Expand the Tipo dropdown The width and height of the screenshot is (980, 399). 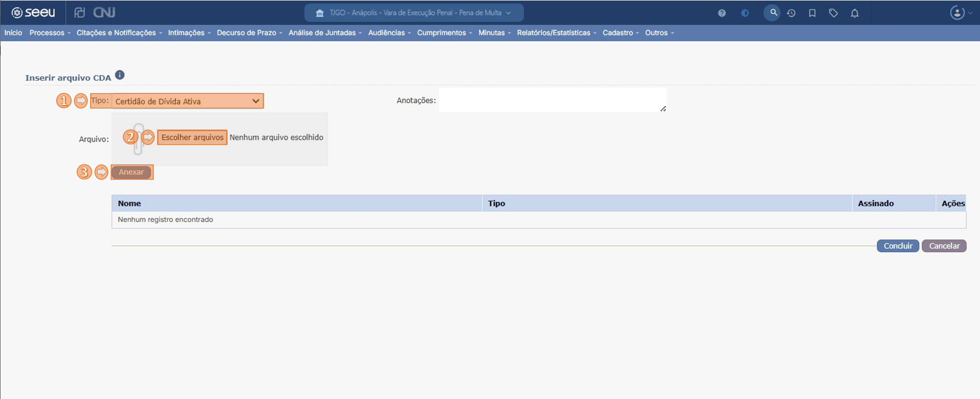[x=188, y=101]
